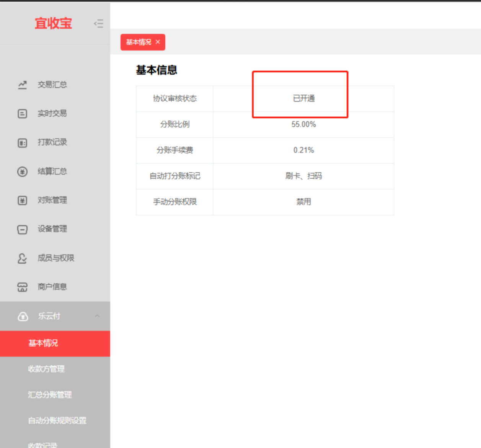Image resolution: width=481 pixels, height=448 pixels.
Task: Click the 宜收宝 logo
Action: (53, 23)
